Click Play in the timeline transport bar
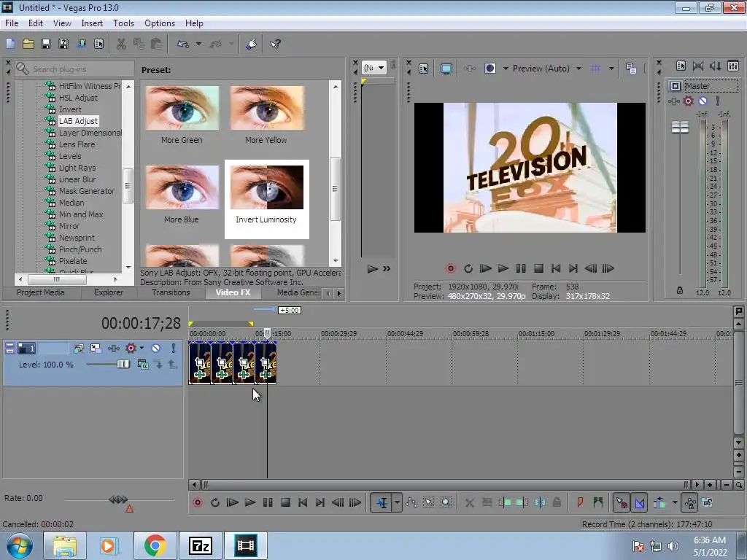Viewport: 747px width, 560px height. (249, 502)
